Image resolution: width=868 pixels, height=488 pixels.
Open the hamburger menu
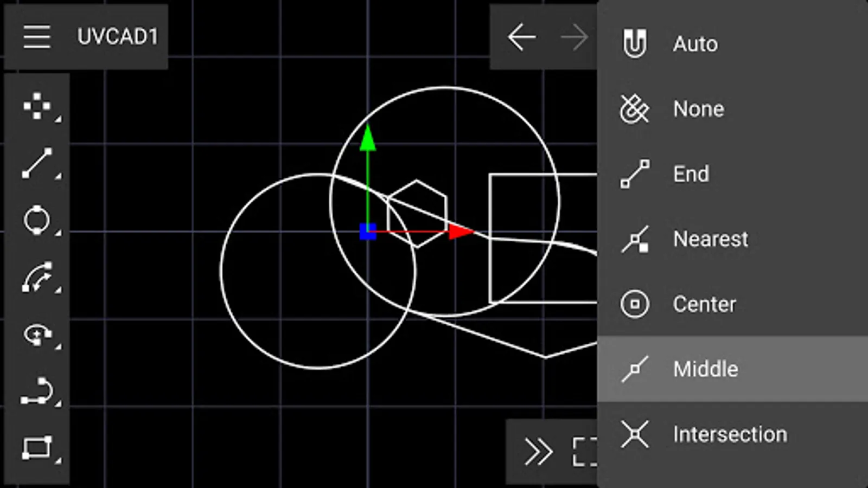[37, 37]
